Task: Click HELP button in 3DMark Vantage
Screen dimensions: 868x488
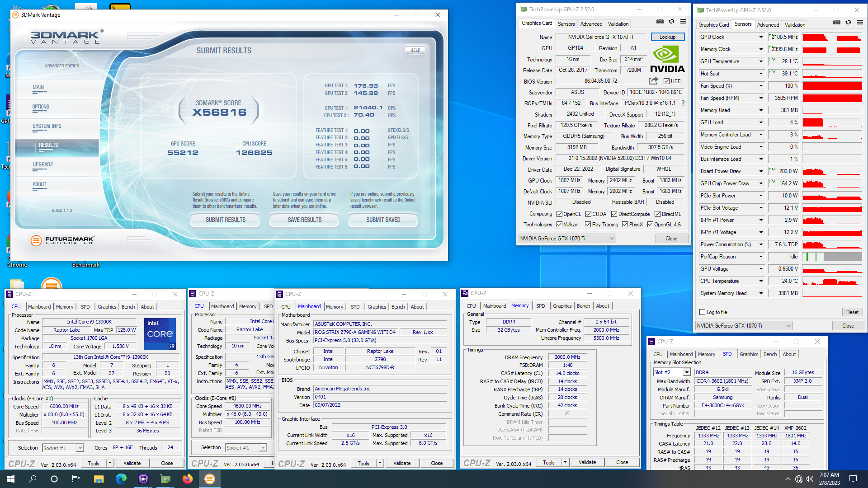Action: [x=415, y=51]
